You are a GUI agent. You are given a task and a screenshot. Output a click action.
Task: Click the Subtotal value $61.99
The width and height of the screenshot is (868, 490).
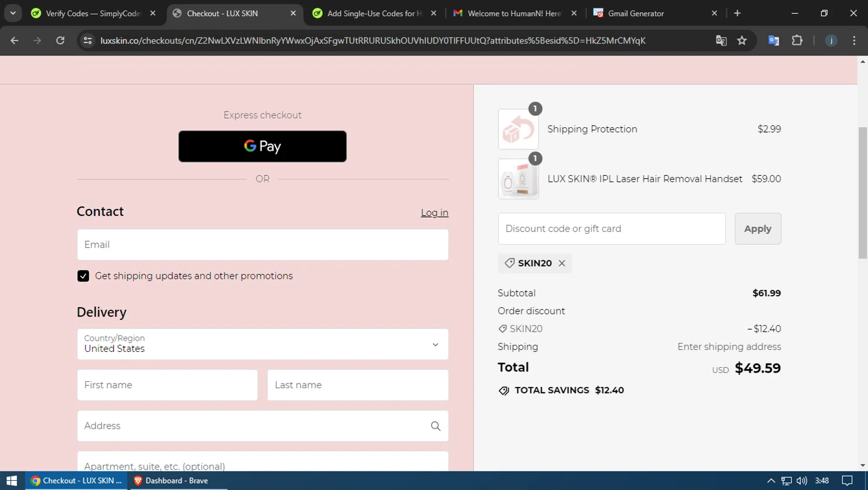pyautogui.click(x=767, y=293)
